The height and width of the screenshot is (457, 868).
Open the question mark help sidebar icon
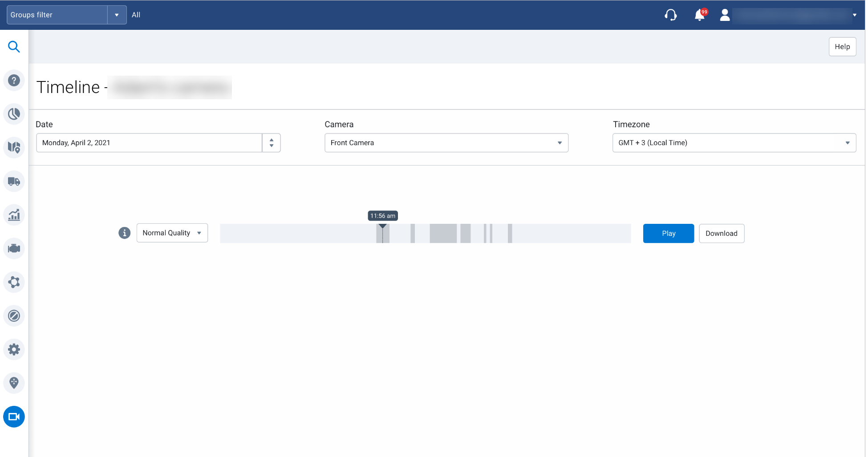[14, 81]
